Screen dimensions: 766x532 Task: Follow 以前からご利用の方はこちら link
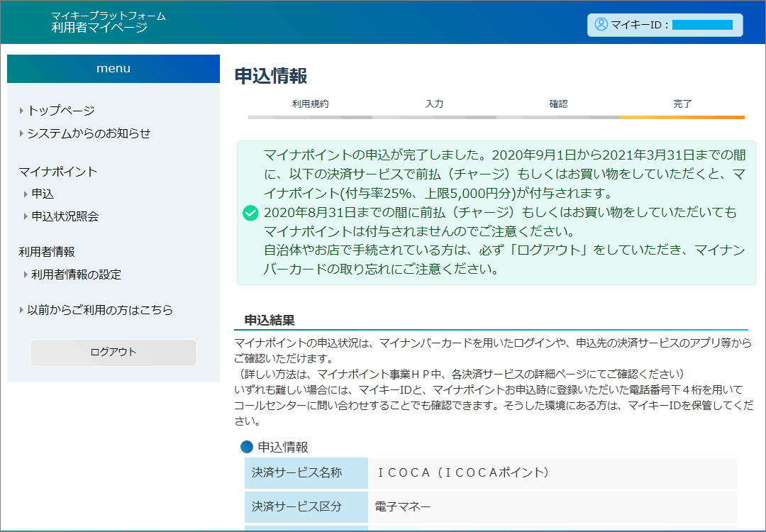100,310
